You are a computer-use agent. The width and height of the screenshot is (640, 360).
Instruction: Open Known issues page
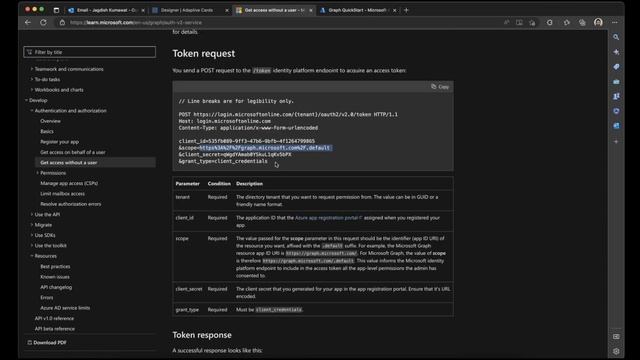coord(55,277)
